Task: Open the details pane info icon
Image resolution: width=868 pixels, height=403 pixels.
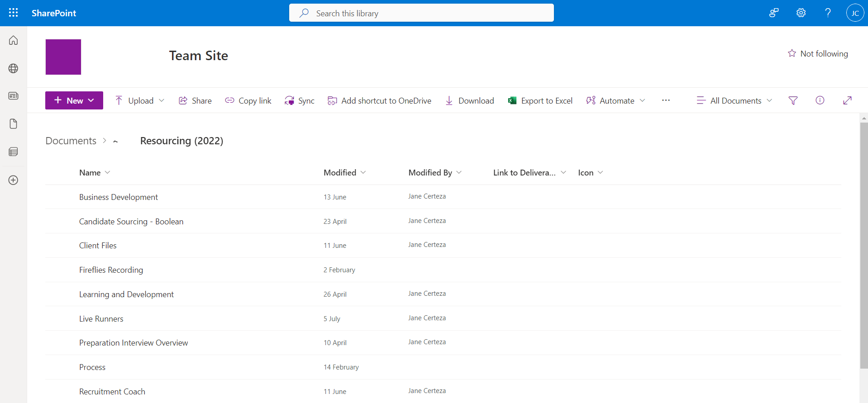Action: click(x=820, y=100)
